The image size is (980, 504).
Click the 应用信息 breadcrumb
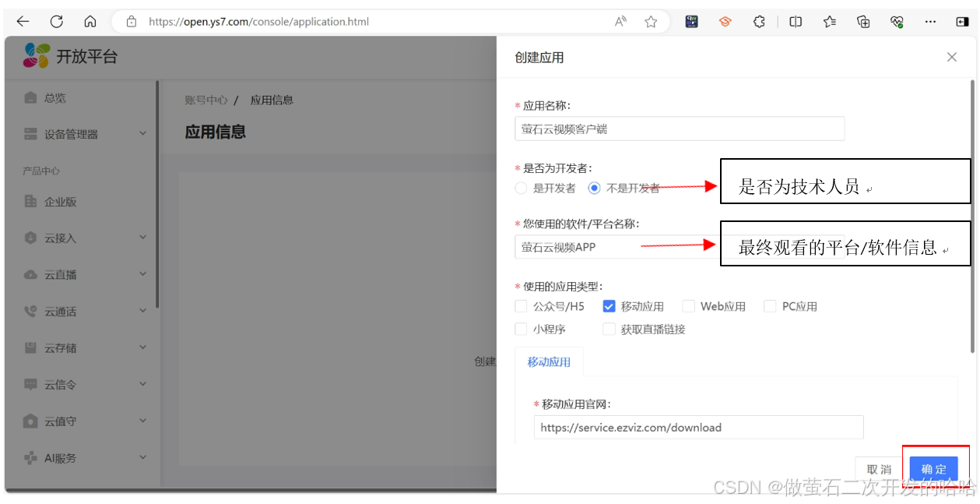272,100
